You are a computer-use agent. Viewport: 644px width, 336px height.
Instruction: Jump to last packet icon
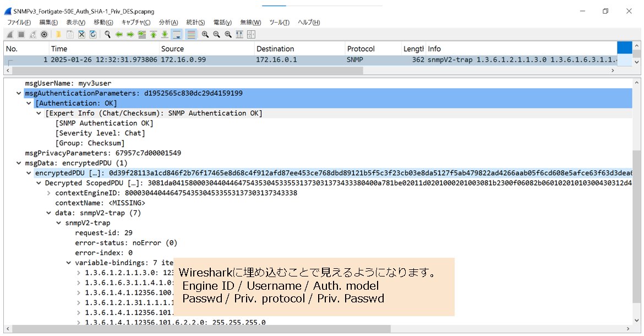[x=165, y=35]
